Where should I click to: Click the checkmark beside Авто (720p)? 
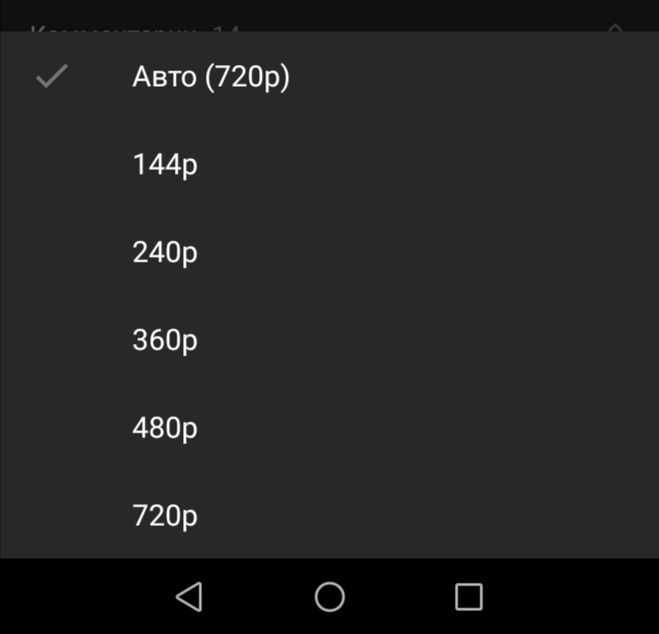51,77
